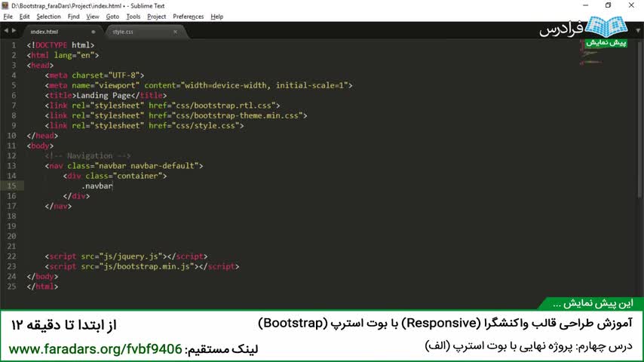Viewport: 644px width, 362px height.
Task: Open the Preferences menu
Action: (x=188, y=17)
